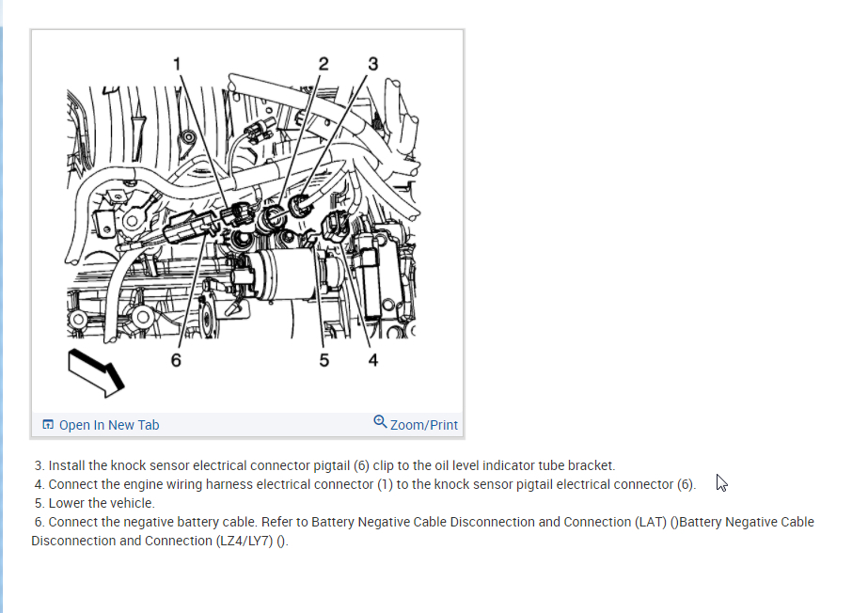Screen dimensions: 868x613
Task: Click the step 4 engine wiring harness text
Action: click(365, 484)
